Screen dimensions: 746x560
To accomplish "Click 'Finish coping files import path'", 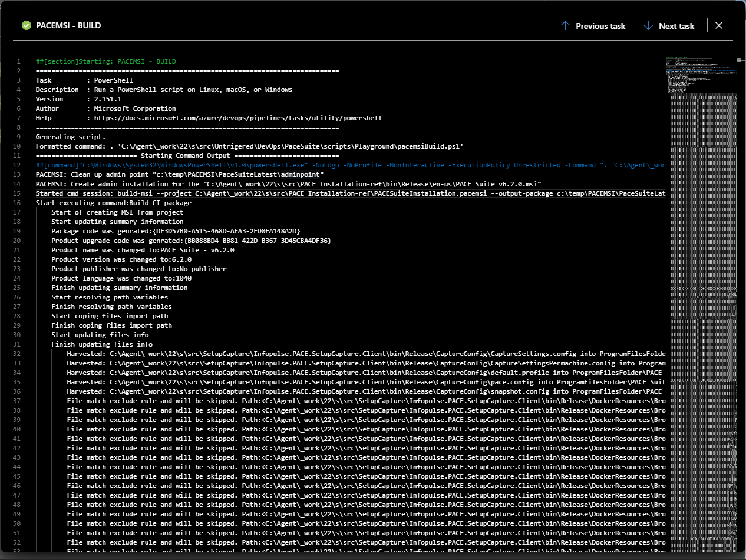I will pos(111,325).
